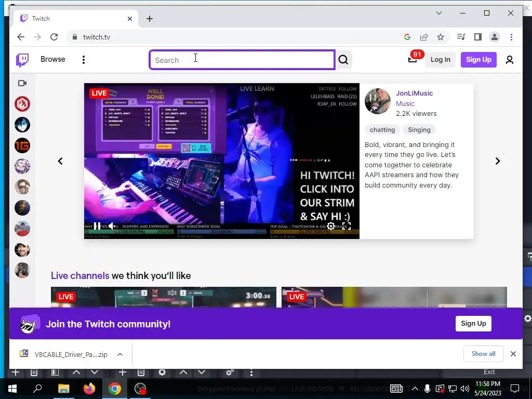Screen dimensions: 532x399
Task: Select the chatting tag
Action: (x=382, y=129)
